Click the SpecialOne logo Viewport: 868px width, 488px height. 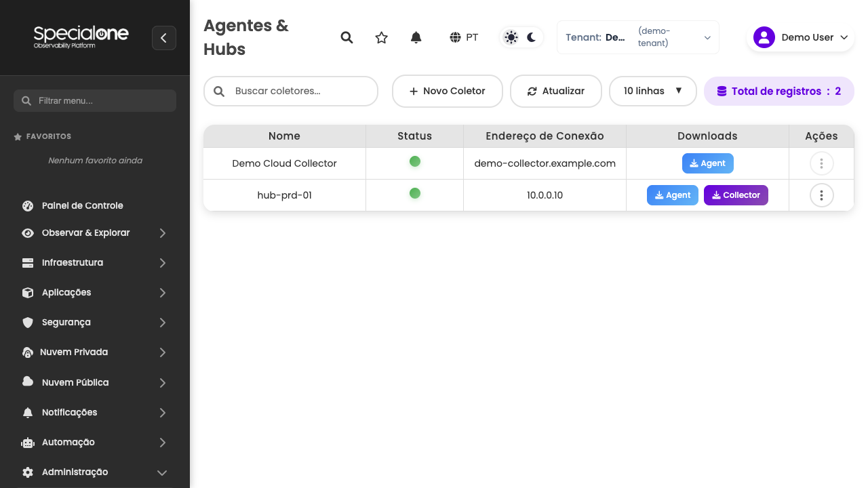point(81,37)
